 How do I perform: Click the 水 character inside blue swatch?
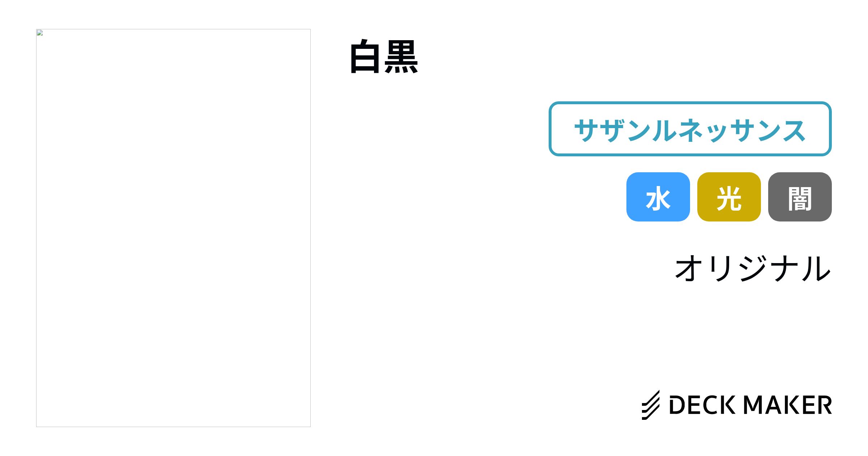[658, 198]
